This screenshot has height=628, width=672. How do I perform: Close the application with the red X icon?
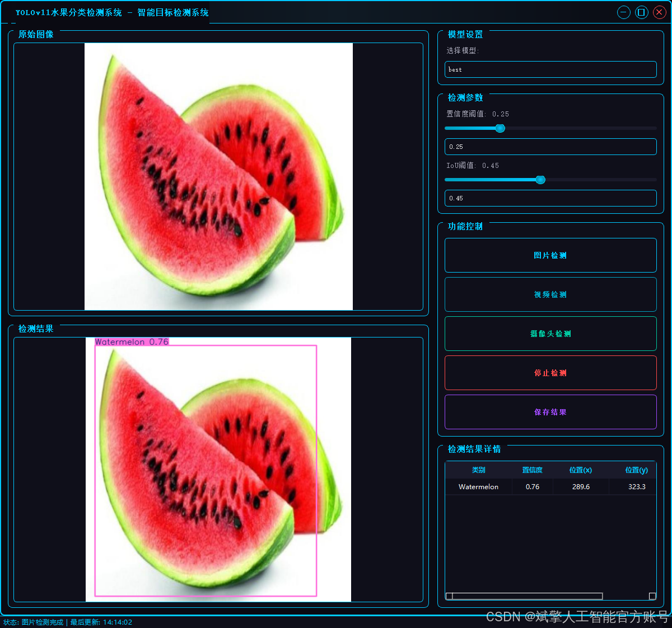click(x=660, y=12)
